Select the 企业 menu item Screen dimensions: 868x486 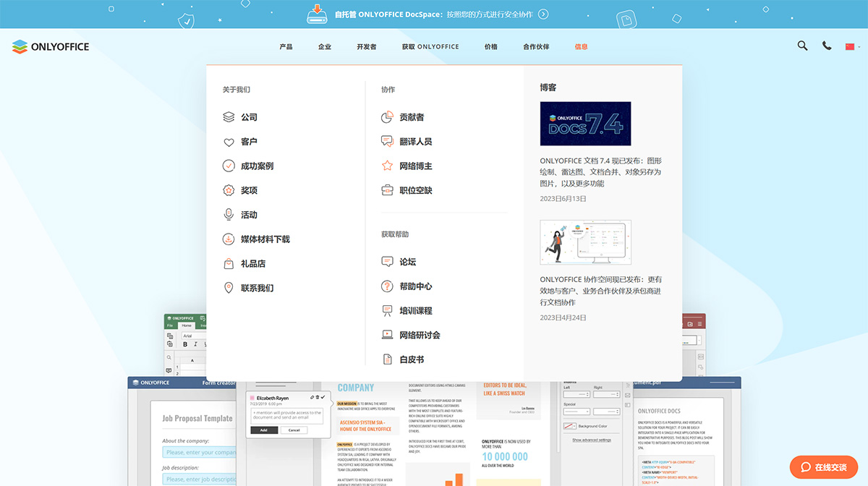pyautogui.click(x=324, y=46)
